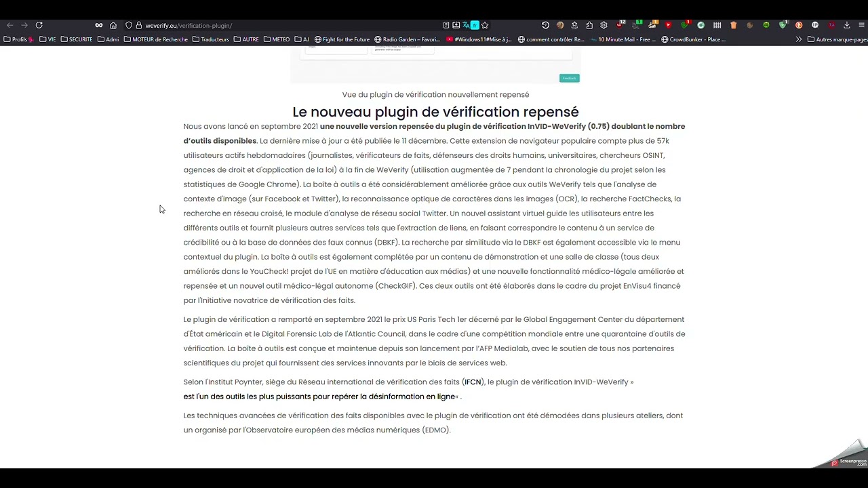Click paragraph starting 'Les techniques avancées'
868x488 pixels.
click(x=434, y=423)
